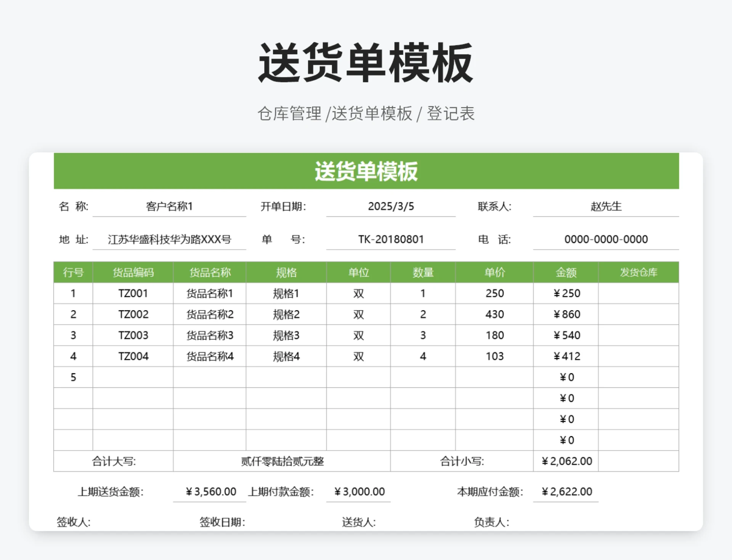Click the 发货仓库 column header
This screenshot has width=732, height=560.
point(638,272)
